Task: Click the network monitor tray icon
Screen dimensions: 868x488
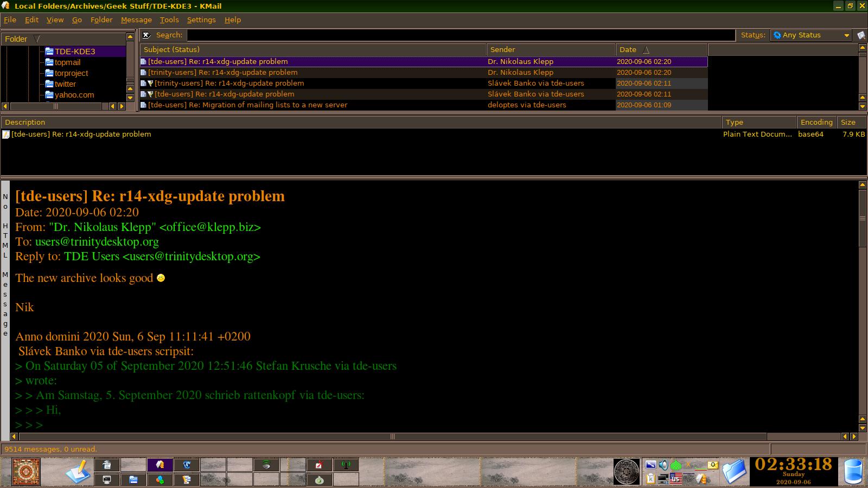Action: click(663, 479)
